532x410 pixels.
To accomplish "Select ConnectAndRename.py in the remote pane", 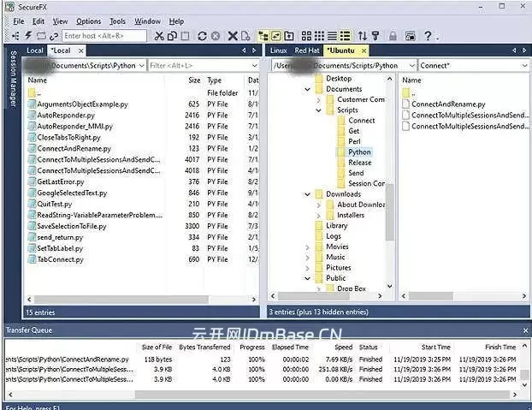I will [x=448, y=104].
